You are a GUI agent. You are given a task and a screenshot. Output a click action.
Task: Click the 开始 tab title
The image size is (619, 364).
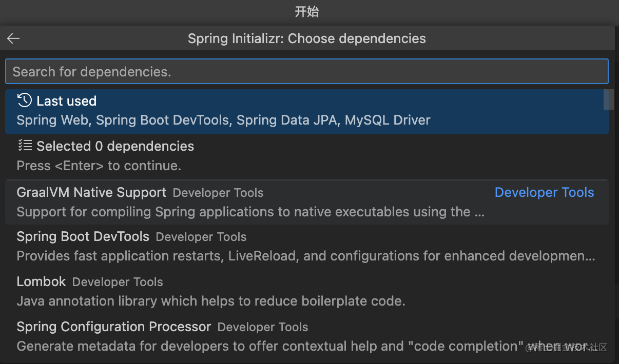click(307, 12)
